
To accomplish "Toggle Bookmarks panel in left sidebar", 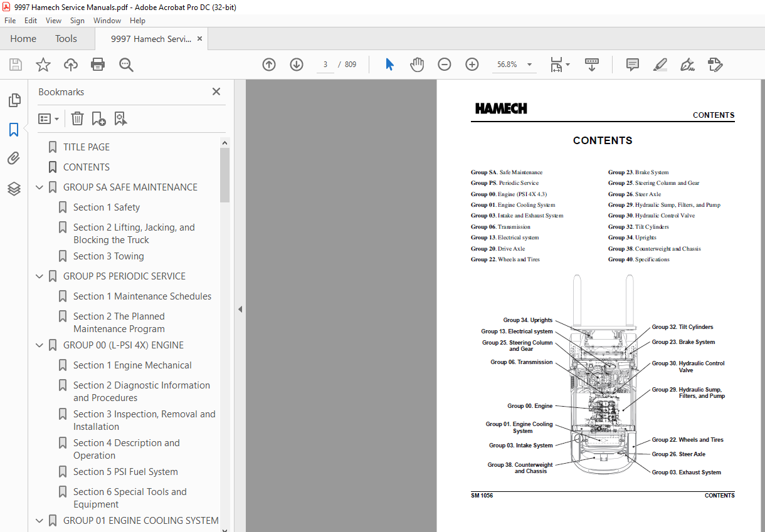I will pos(14,130).
